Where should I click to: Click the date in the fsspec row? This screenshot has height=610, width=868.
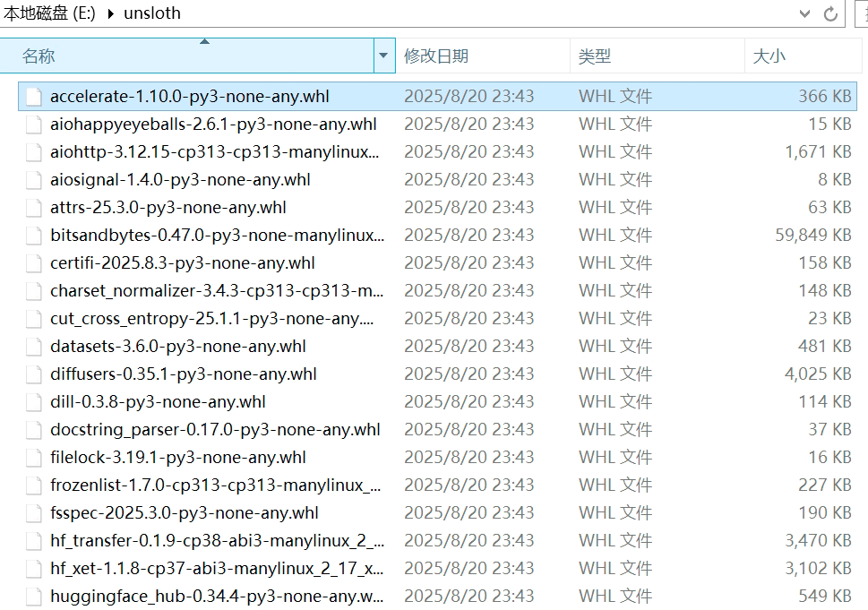(x=468, y=513)
